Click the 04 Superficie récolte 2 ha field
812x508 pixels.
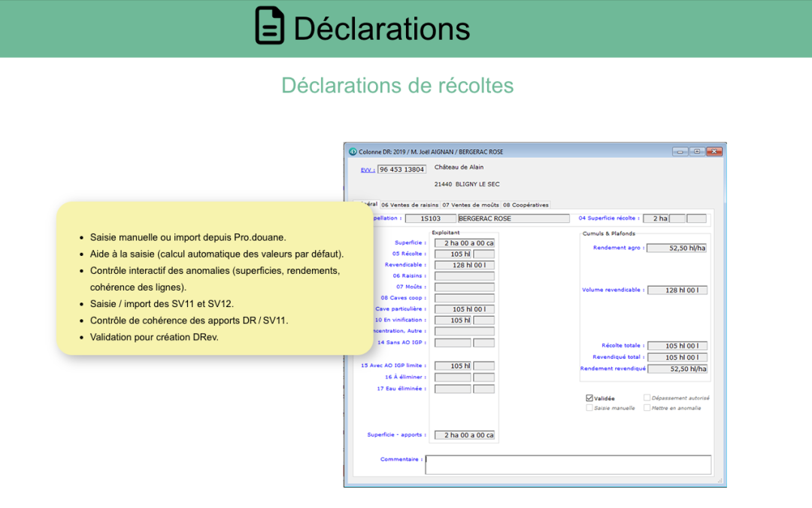tap(656, 219)
